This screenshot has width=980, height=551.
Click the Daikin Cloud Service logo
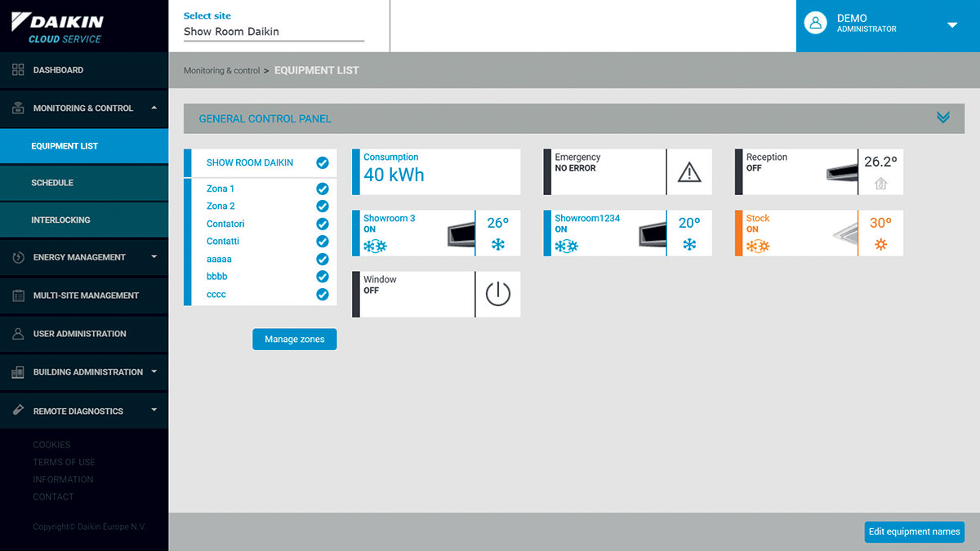57,27
